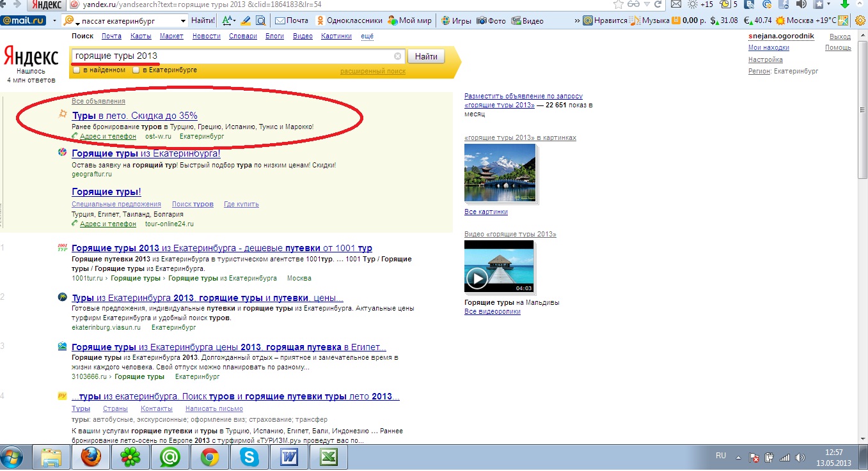The height and width of the screenshot is (471, 868).
Task: Click the Москва +19°C weather widget
Action: (x=806, y=20)
